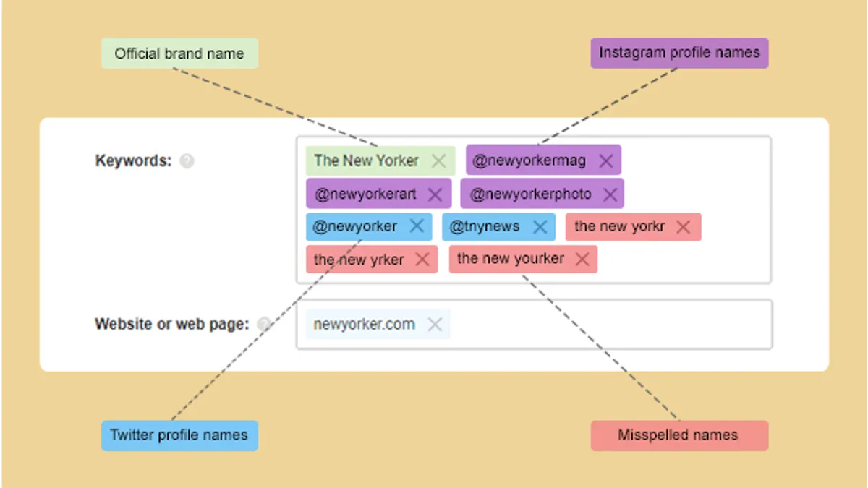This screenshot has height=488, width=868.
Task: Remove the newyorker.com website tag
Action: pyautogui.click(x=435, y=325)
